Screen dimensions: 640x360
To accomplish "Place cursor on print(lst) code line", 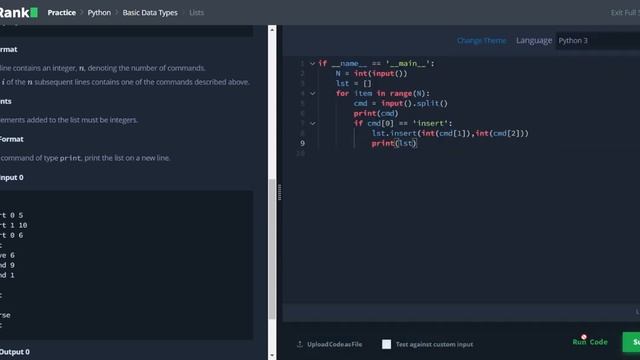I will tap(393, 143).
